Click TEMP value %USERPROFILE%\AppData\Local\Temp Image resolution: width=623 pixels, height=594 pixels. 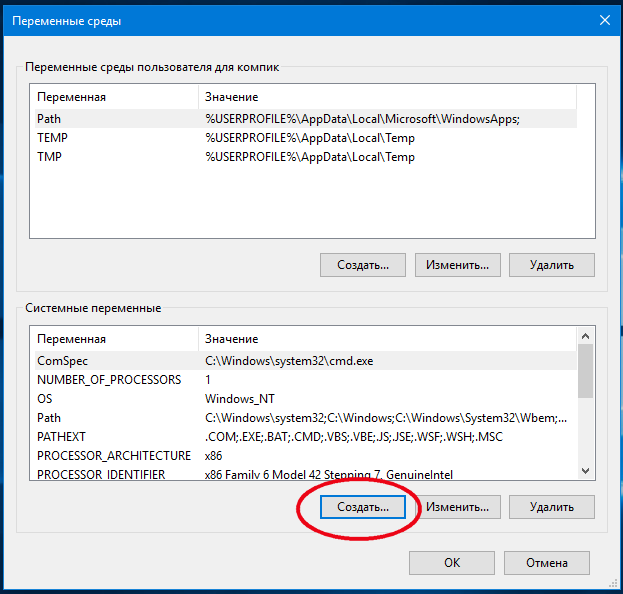coord(310,138)
